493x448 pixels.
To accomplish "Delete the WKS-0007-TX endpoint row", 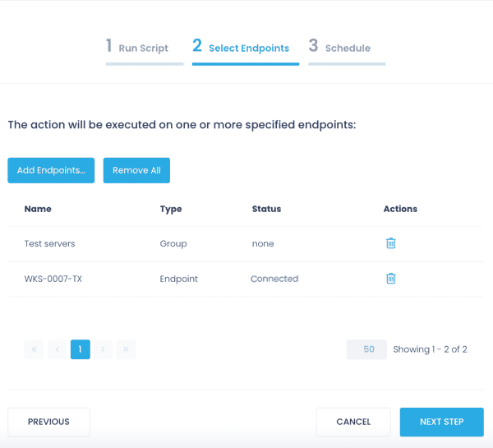I will [391, 279].
